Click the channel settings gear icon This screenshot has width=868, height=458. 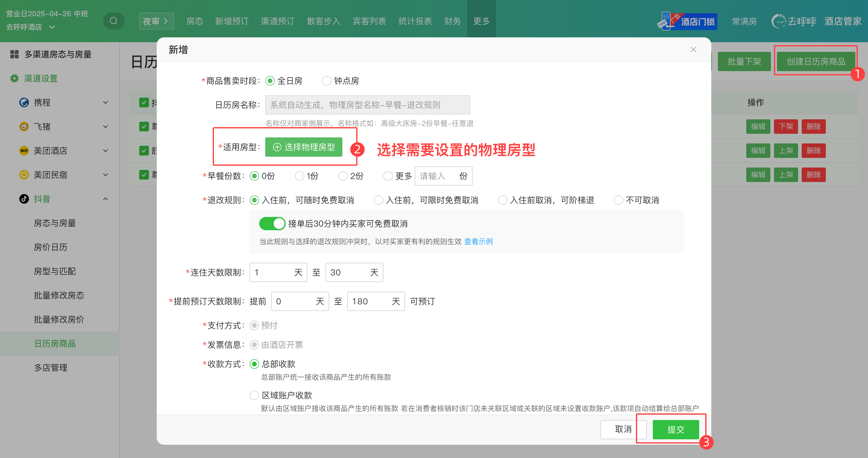click(x=14, y=78)
